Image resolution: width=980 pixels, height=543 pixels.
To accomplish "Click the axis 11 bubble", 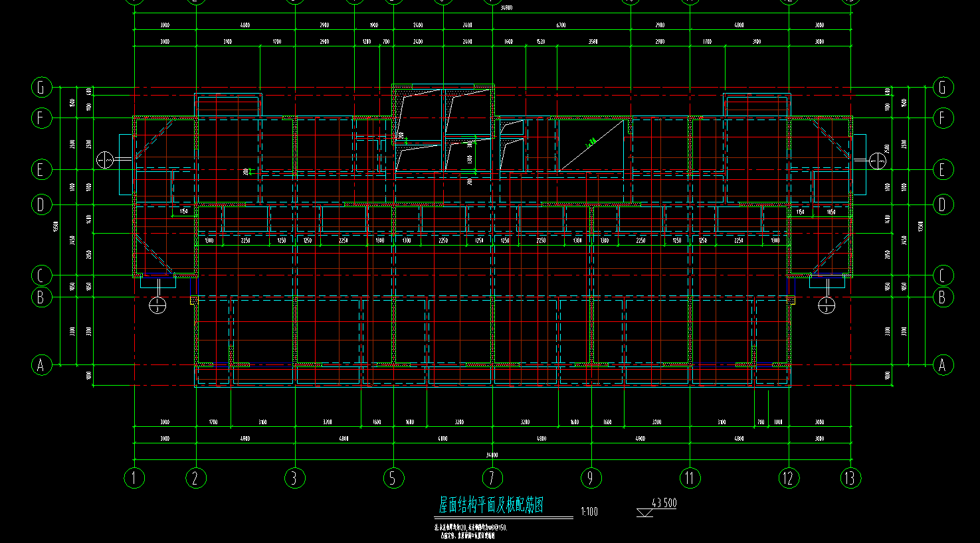I will (690, 478).
